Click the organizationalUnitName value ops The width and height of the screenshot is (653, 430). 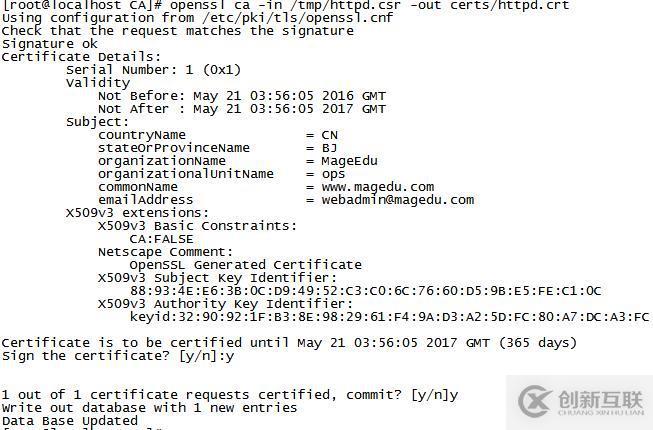point(333,174)
